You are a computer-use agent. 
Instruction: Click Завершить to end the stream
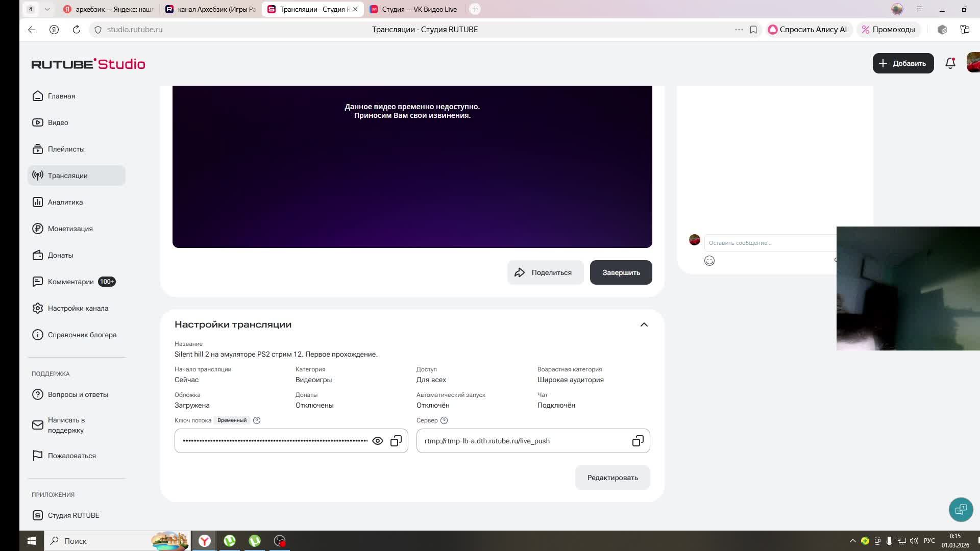pyautogui.click(x=621, y=272)
